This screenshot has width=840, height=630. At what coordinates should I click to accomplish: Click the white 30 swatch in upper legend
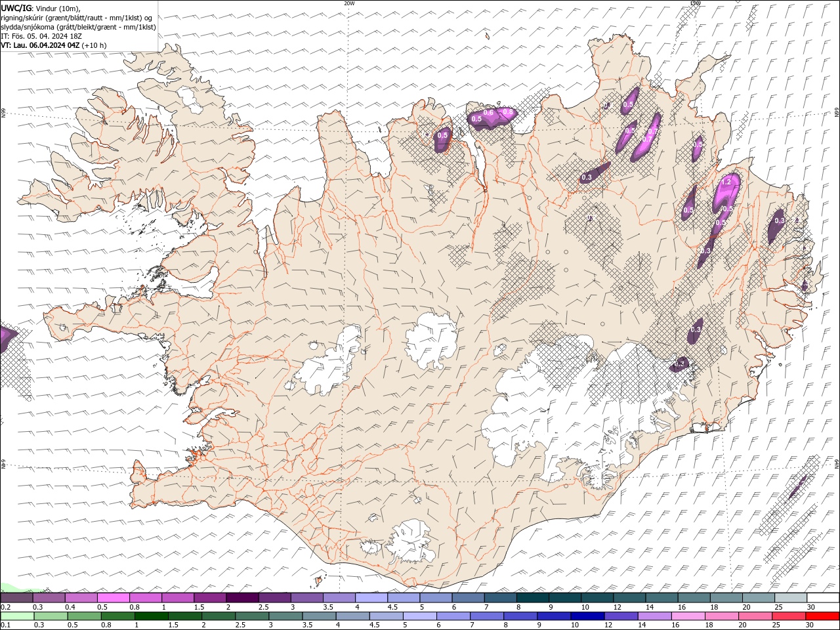click(823, 598)
